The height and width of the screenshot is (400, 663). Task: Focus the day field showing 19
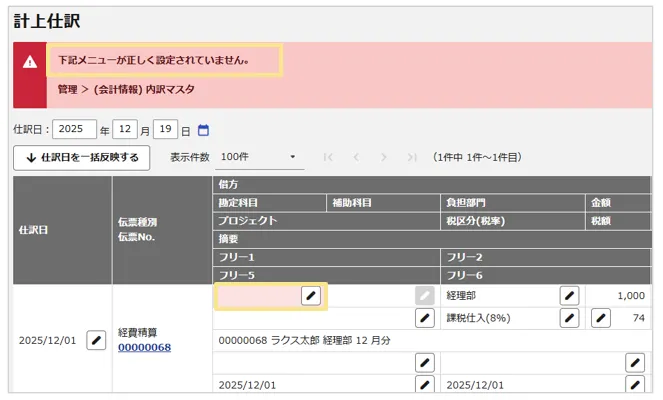coord(167,130)
